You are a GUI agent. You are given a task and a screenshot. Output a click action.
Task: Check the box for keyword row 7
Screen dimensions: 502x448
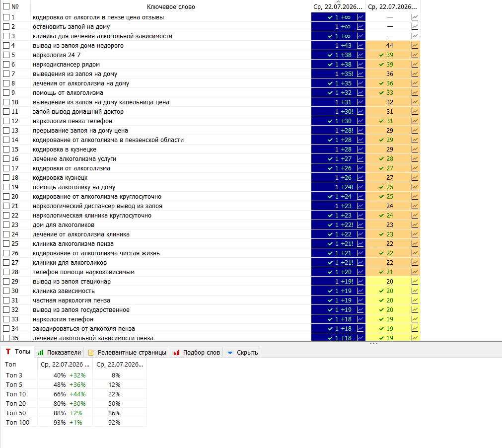(6, 74)
